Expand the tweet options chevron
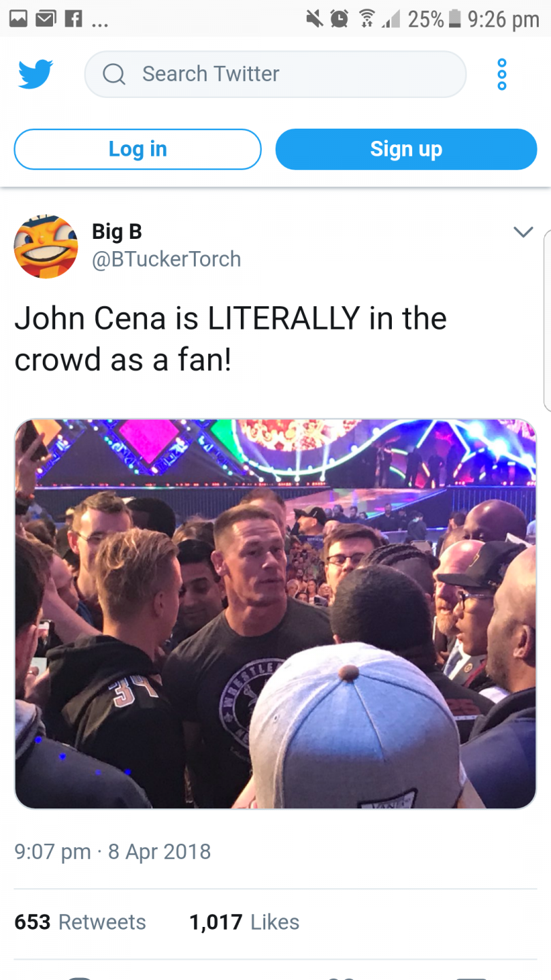Viewport: 551px width, 980px height. [523, 232]
